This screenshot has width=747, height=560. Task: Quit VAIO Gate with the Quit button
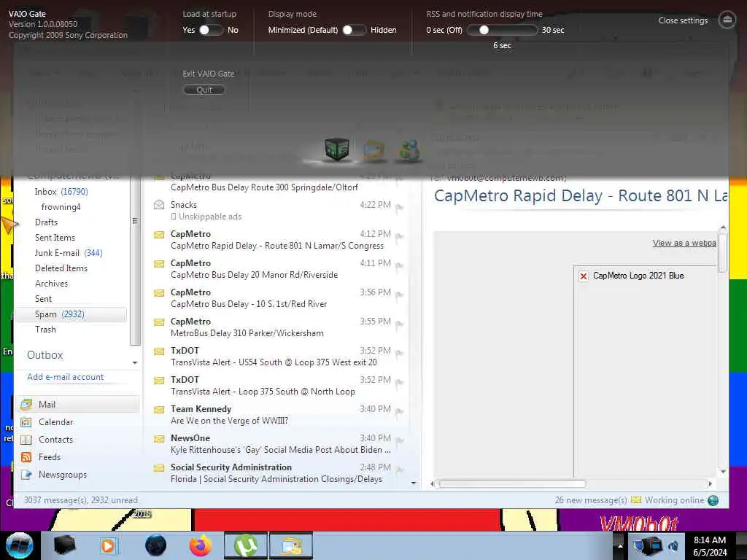pyautogui.click(x=204, y=90)
